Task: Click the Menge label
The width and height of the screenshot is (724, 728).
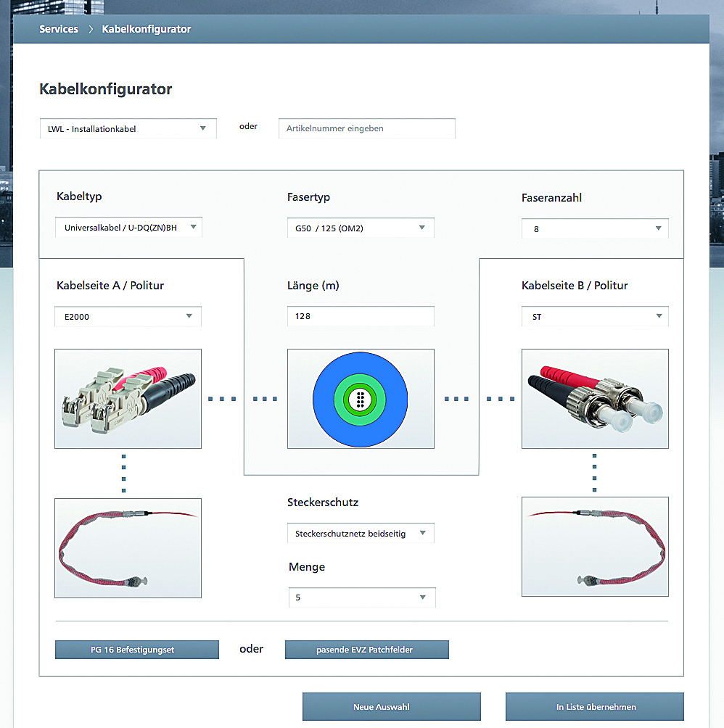Action: [307, 567]
